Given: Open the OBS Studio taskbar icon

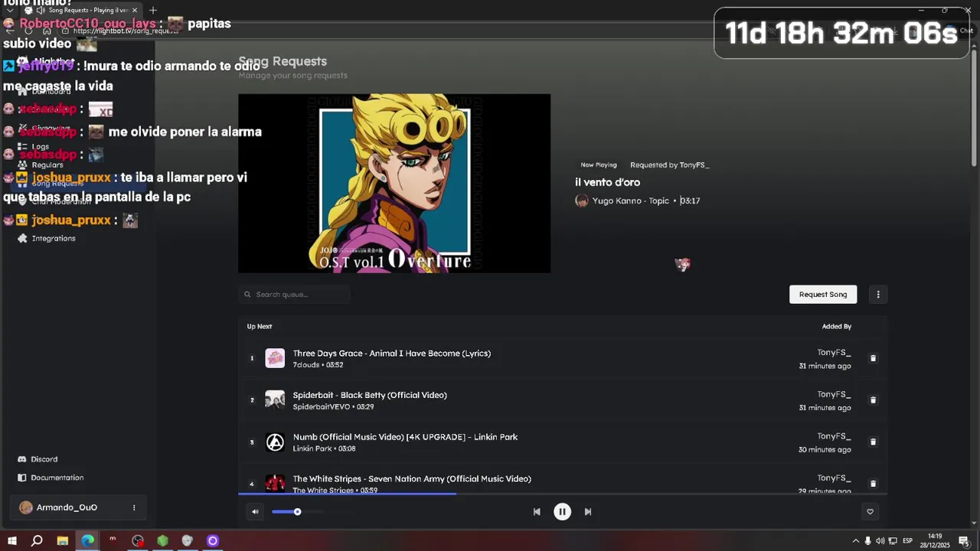Looking at the screenshot, I should pos(138,541).
